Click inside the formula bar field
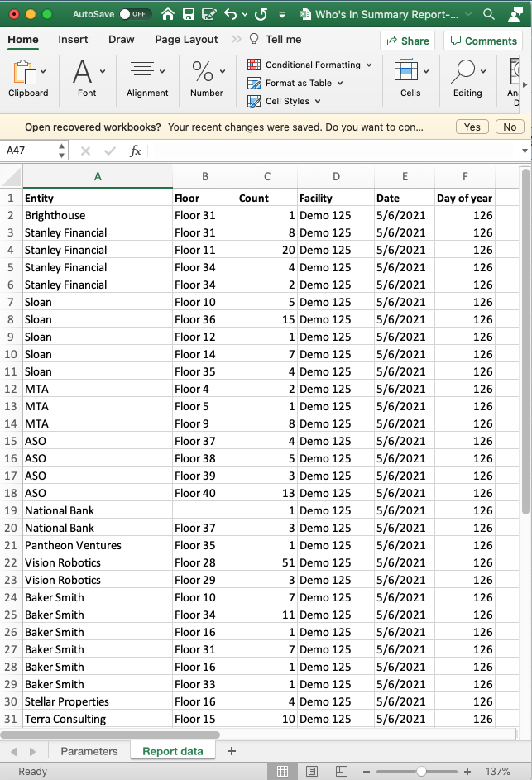 point(333,151)
